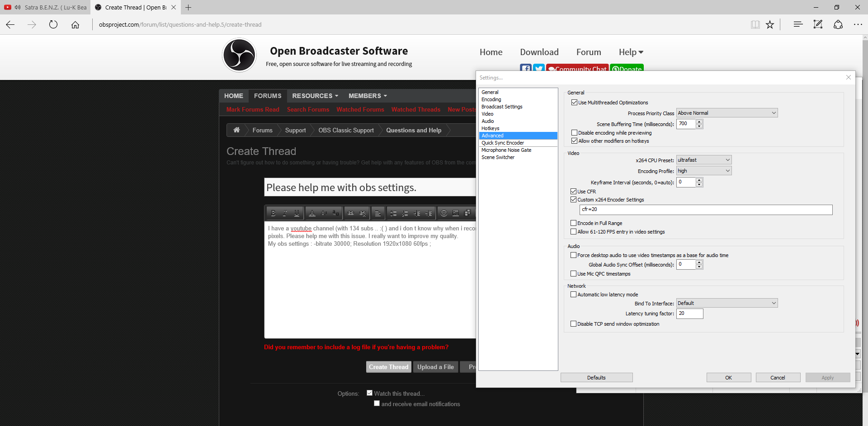Viewport: 868px width, 426px height.
Task: Open the Encoding Profile dropdown
Action: tap(704, 171)
